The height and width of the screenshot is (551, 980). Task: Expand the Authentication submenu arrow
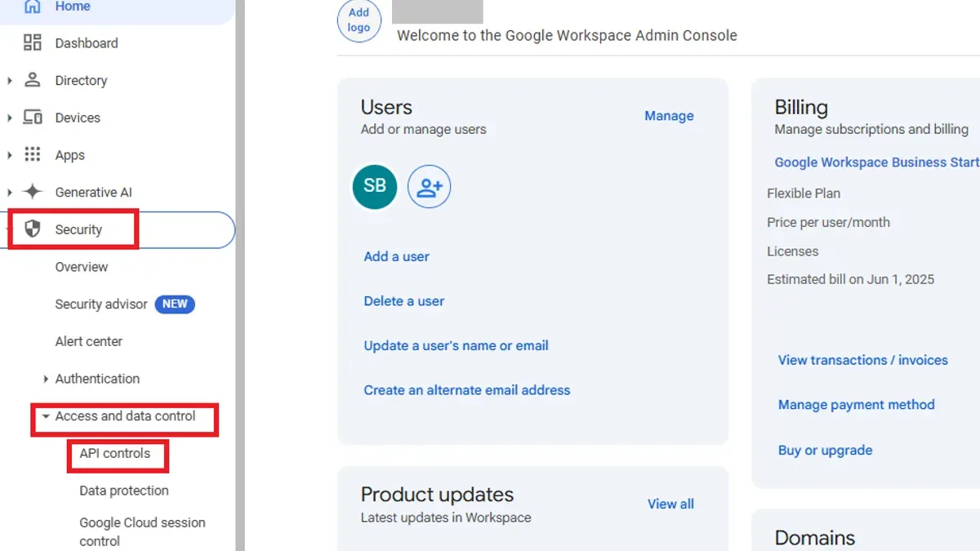click(46, 379)
